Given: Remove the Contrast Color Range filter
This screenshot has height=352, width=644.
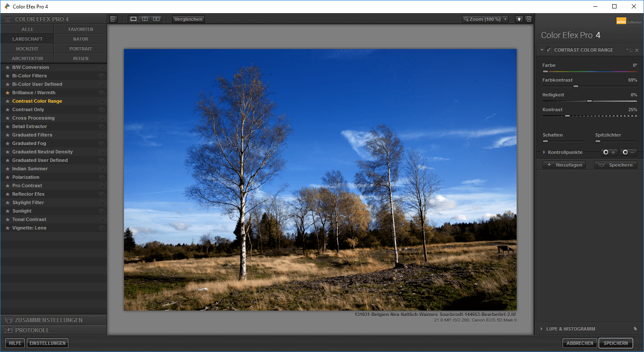Looking at the screenshot, I should pos(637,50).
